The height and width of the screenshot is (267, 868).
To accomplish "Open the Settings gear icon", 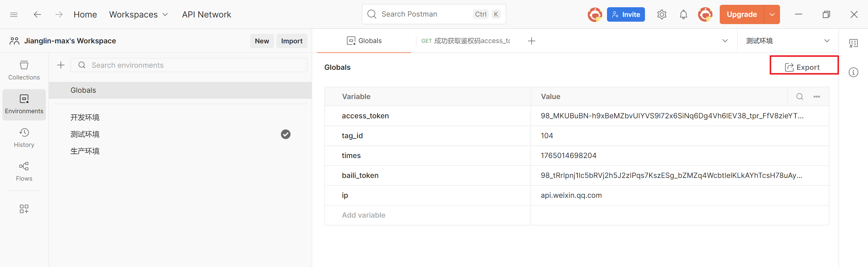I will tap(662, 14).
